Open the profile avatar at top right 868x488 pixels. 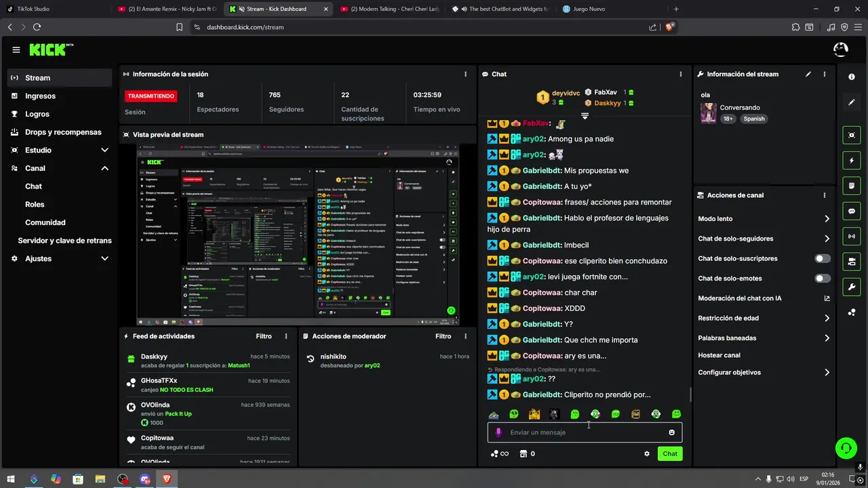pos(840,49)
